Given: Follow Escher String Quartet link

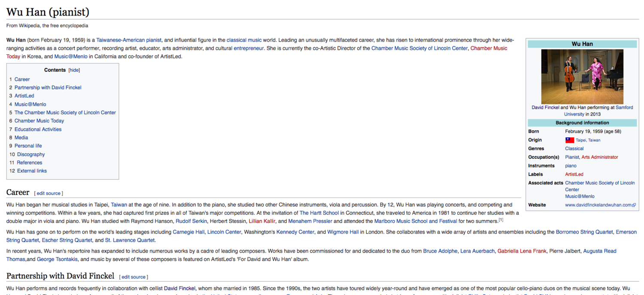Looking at the screenshot, I should [67, 240].
